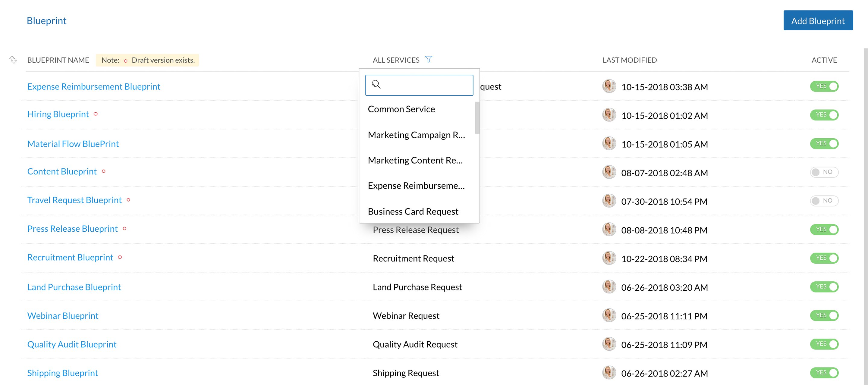Image resolution: width=868 pixels, height=385 pixels.
Task: Click draft indicator circle beside Travel Request Blueprint
Action: pyautogui.click(x=128, y=200)
